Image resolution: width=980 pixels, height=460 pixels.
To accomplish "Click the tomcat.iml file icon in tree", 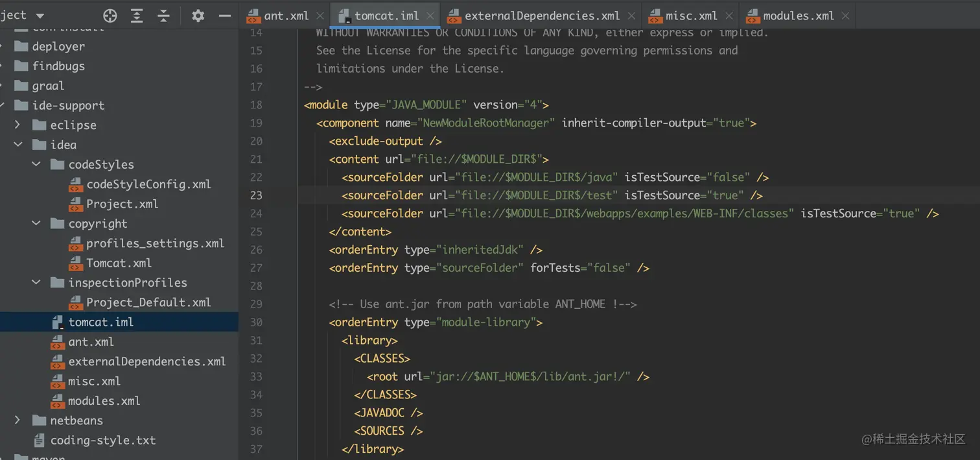I will pyautogui.click(x=58, y=322).
